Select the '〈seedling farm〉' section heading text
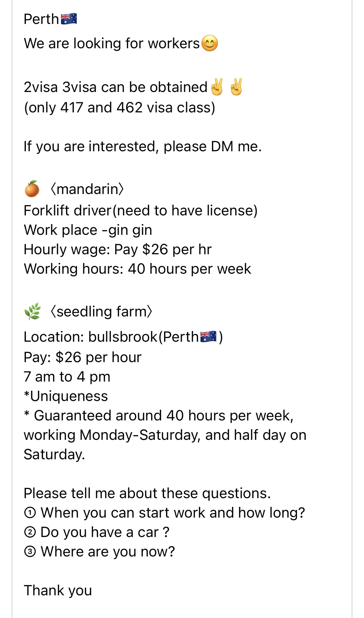This screenshot has width=364, height=618. [101, 311]
